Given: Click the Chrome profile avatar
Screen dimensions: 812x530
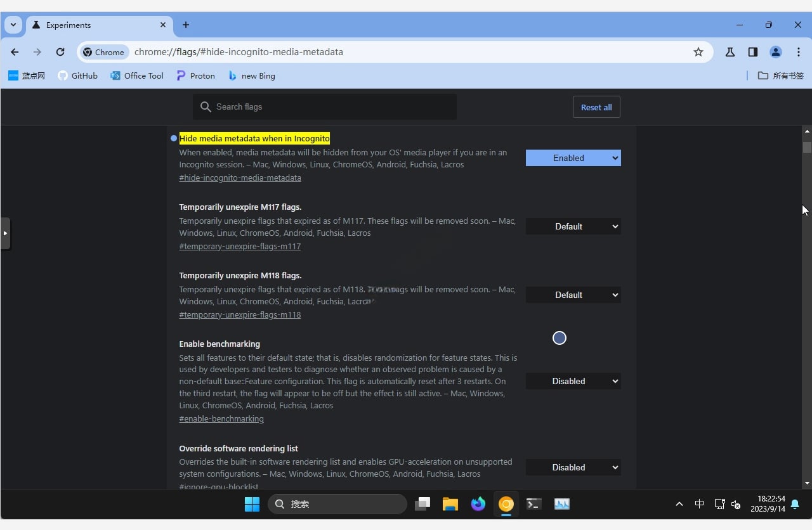Looking at the screenshot, I should point(775,52).
